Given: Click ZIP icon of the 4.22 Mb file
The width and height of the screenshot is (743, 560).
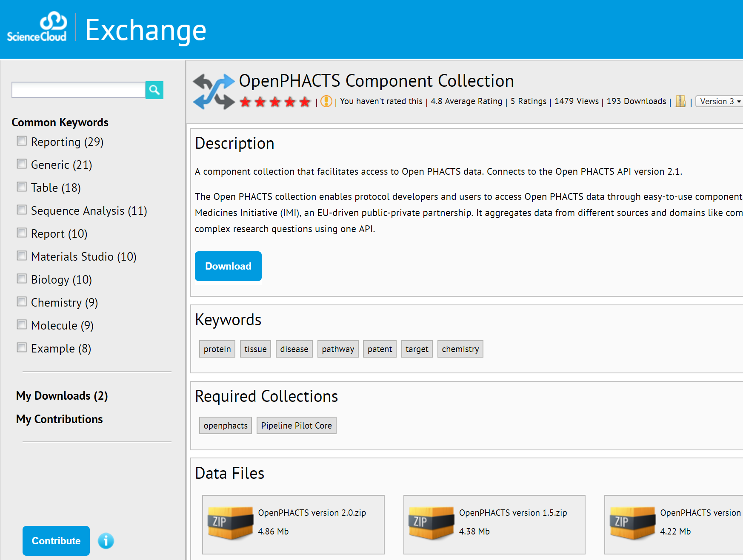Looking at the screenshot, I should [x=632, y=523].
